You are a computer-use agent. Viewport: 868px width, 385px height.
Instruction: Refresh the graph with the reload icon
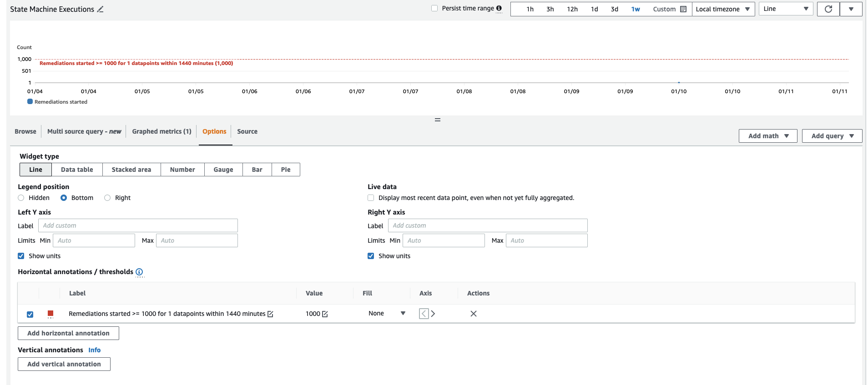pos(828,9)
